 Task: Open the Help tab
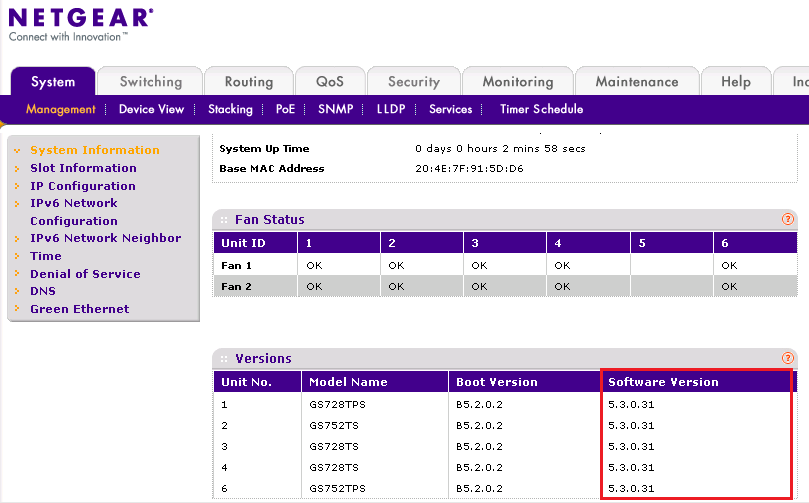(736, 82)
